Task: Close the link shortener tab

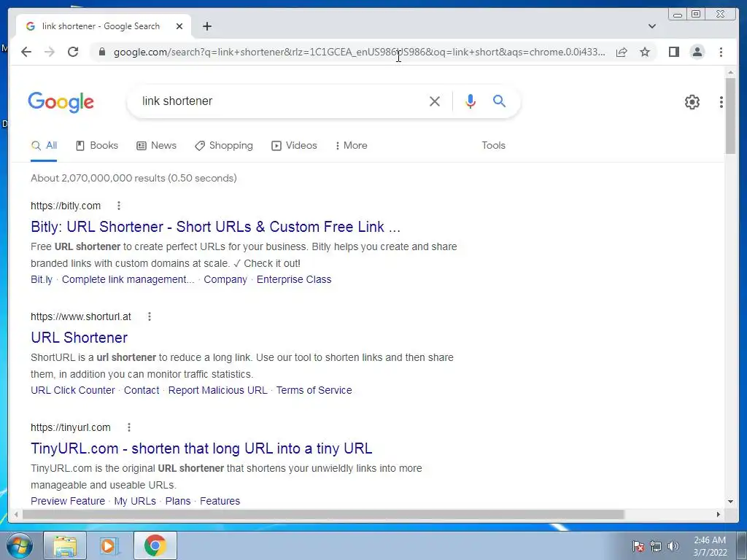Action: pos(179,26)
